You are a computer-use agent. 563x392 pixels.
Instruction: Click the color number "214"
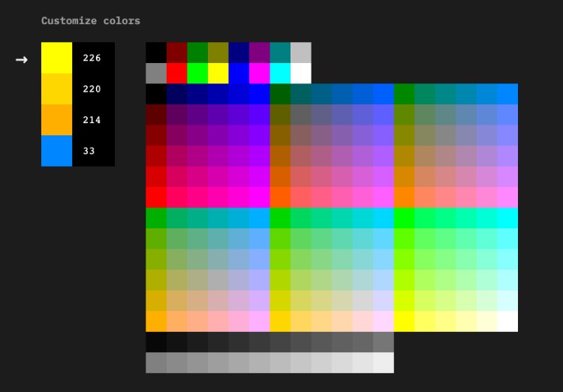[x=92, y=120]
